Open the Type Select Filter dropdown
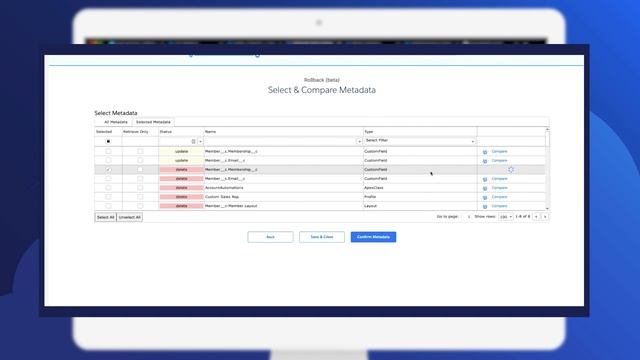This screenshot has width=640, height=360. coord(420,141)
